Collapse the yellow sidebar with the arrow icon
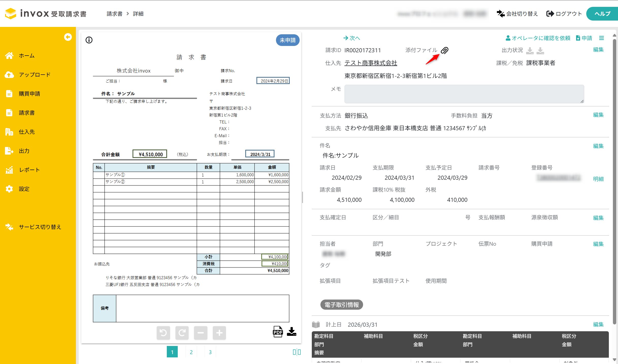This screenshot has width=618, height=364. 68,37
